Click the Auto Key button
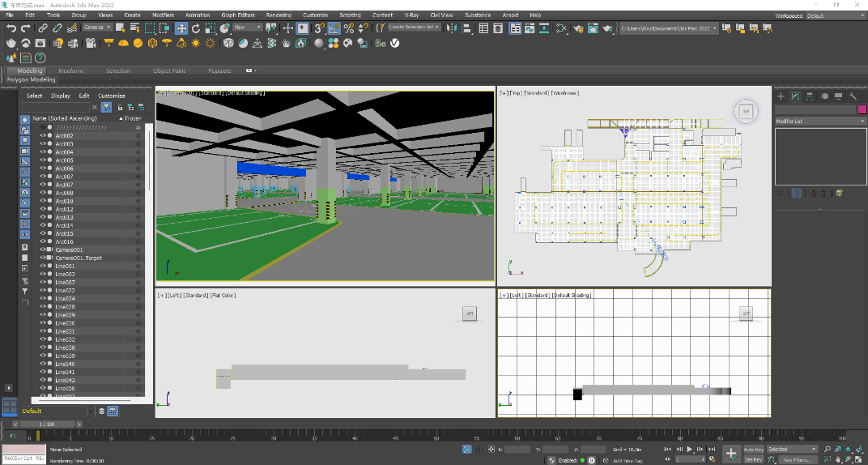This screenshot has width=868, height=465. (x=753, y=449)
